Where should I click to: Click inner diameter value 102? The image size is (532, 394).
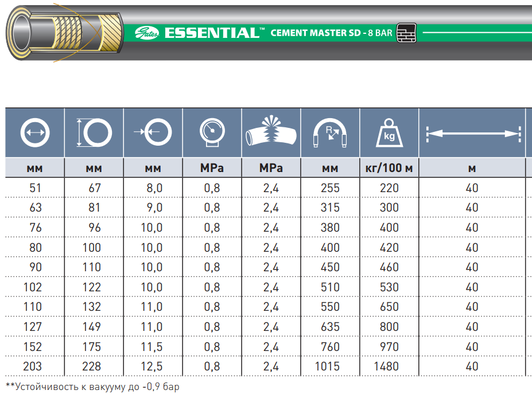[33, 287]
